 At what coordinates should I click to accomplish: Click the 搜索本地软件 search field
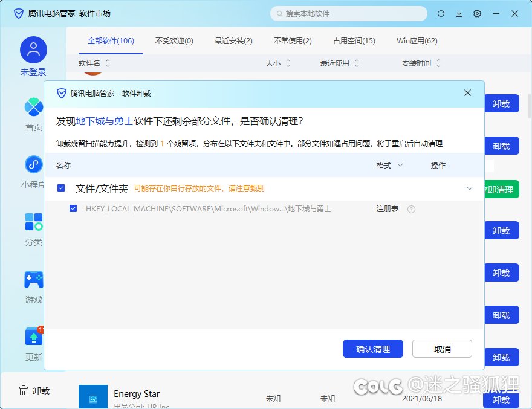pos(348,13)
